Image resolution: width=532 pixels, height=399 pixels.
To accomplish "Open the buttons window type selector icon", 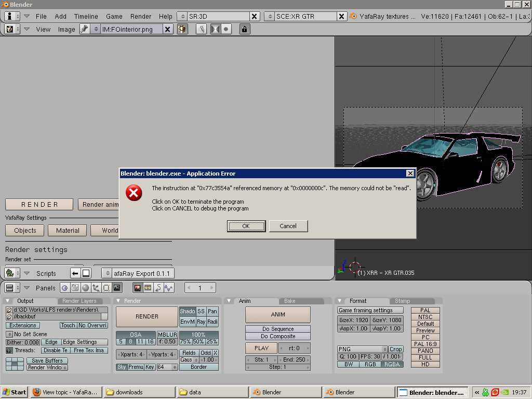I will (x=12, y=288).
